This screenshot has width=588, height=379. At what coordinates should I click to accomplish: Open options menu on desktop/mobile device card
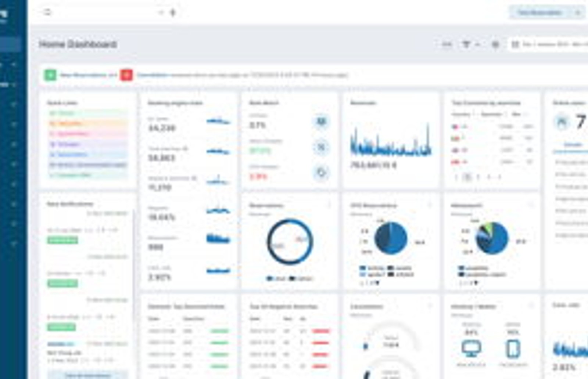(531, 306)
